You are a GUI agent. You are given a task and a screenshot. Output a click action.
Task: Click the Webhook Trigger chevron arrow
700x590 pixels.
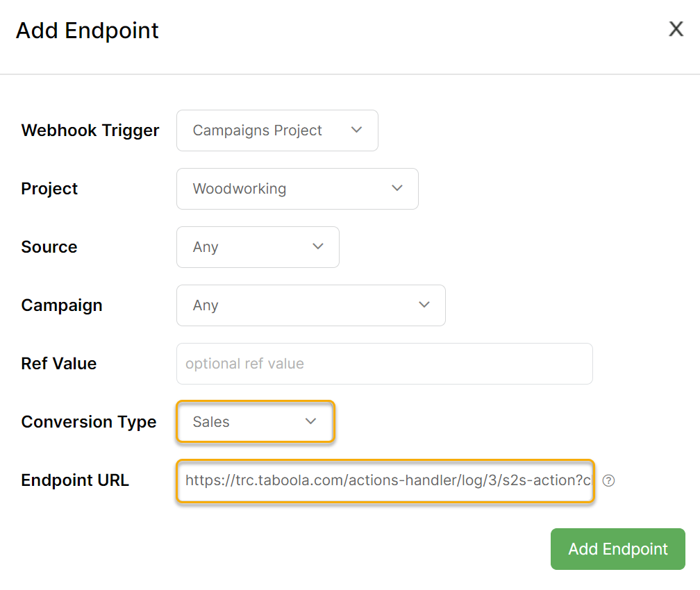(357, 130)
